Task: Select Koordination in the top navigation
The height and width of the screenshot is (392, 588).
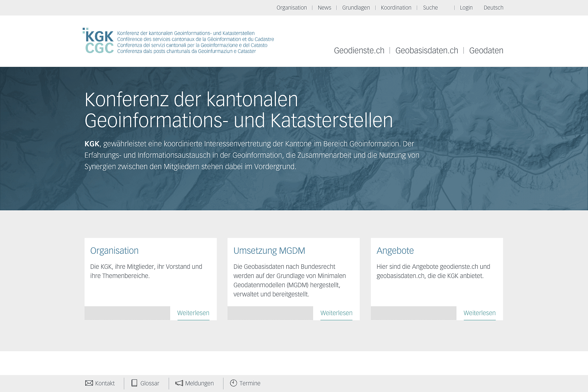Action: pos(396,8)
